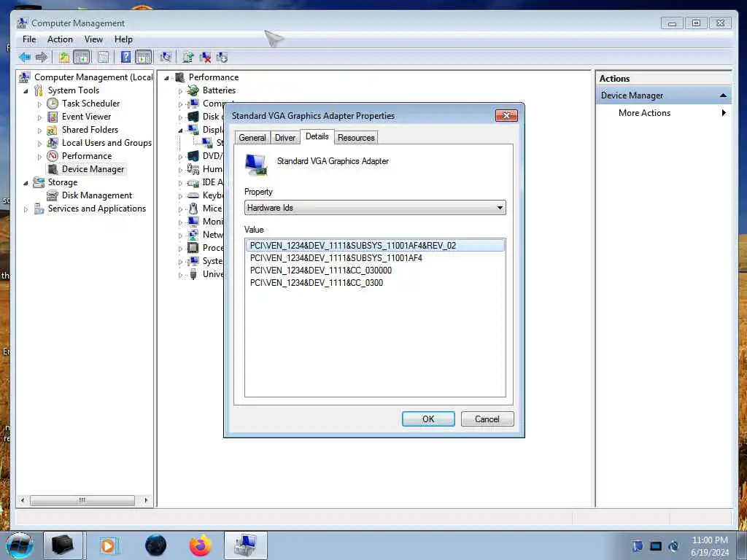Select the hardware ID ending CC_030000
The width and height of the screenshot is (747, 560).
click(x=321, y=271)
